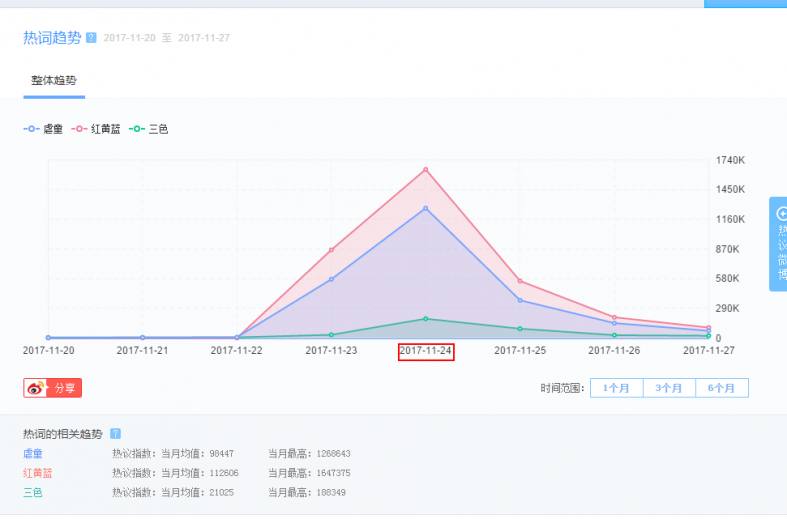
Task: Click the 2017-11-27 axis date label
Action: (x=709, y=351)
